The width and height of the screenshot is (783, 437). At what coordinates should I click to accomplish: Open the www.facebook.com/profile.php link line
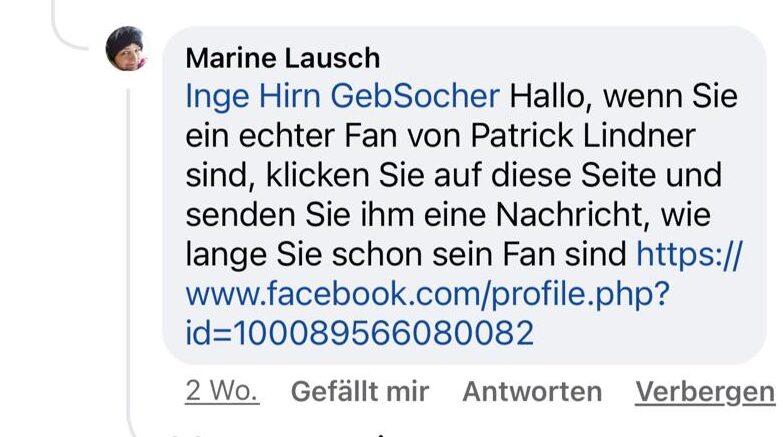[x=427, y=294]
